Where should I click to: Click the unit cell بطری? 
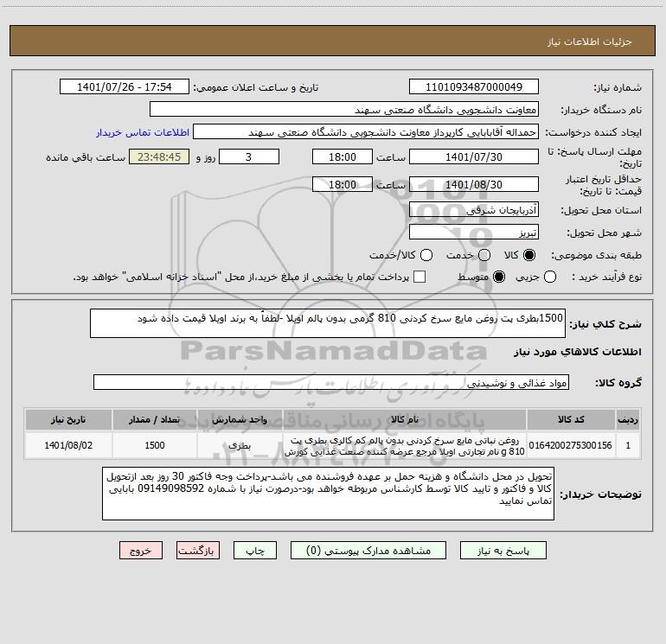240,445
